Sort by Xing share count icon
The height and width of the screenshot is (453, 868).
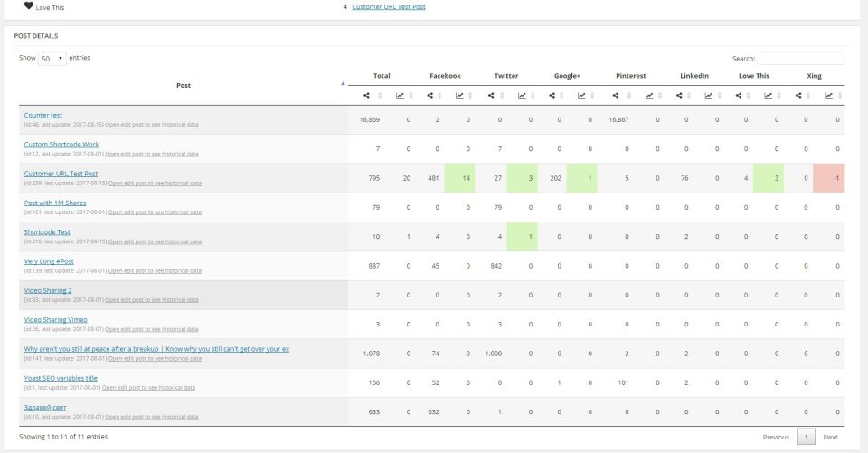801,95
